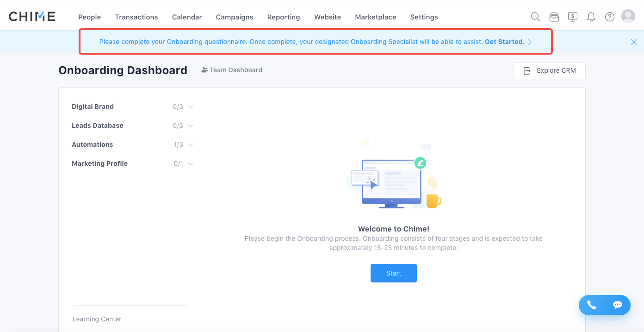
Task: Click the phone call floating button
Action: pyautogui.click(x=592, y=305)
